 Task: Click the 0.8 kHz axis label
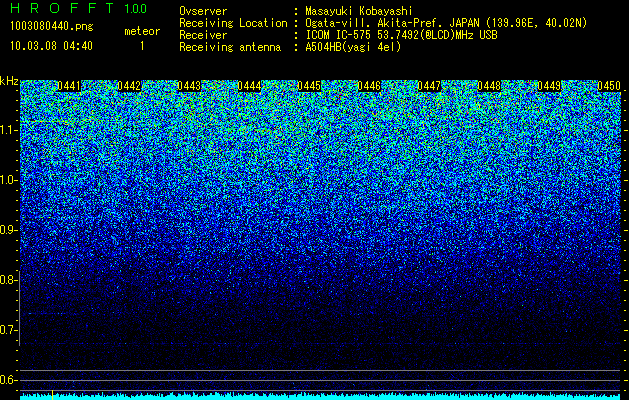tap(9, 280)
